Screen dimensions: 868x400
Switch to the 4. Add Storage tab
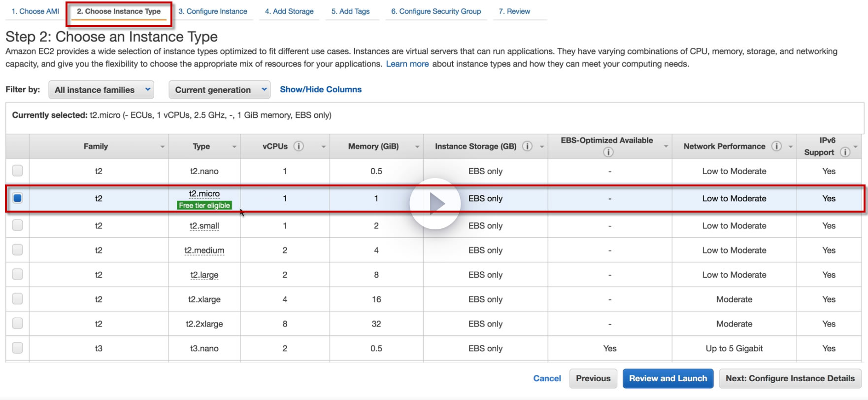289,11
